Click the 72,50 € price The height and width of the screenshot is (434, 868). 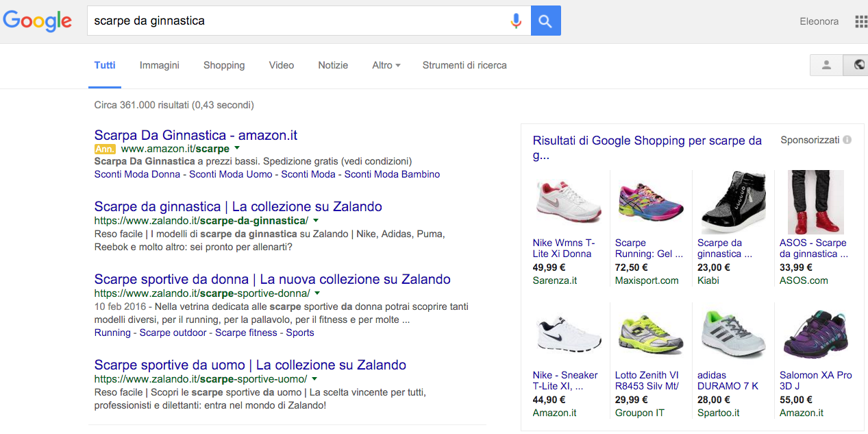tap(632, 267)
